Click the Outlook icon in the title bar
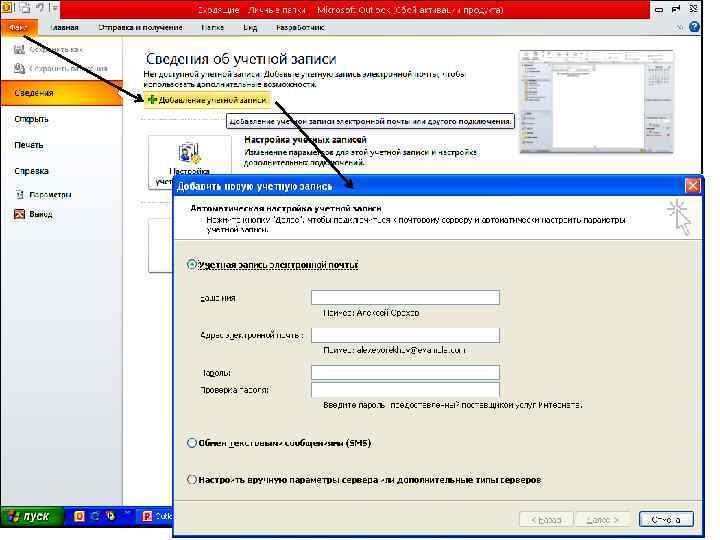Image resolution: width=720 pixels, height=540 pixels. pos(8,8)
